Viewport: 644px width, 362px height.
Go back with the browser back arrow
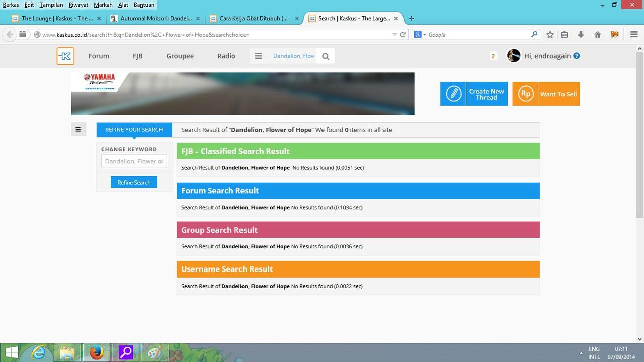point(10,35)
